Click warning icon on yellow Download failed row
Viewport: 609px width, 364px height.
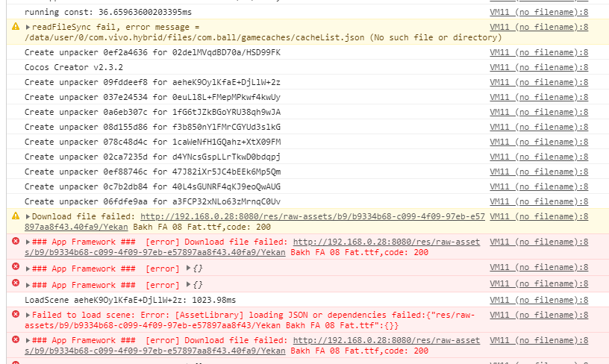pyautogui.click(x=15, y=216)
